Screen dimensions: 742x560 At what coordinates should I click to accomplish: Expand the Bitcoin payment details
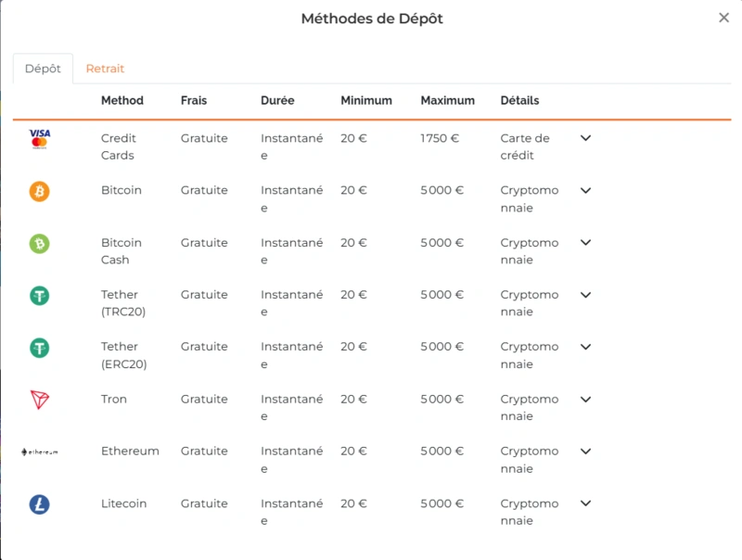click(585, 190)
